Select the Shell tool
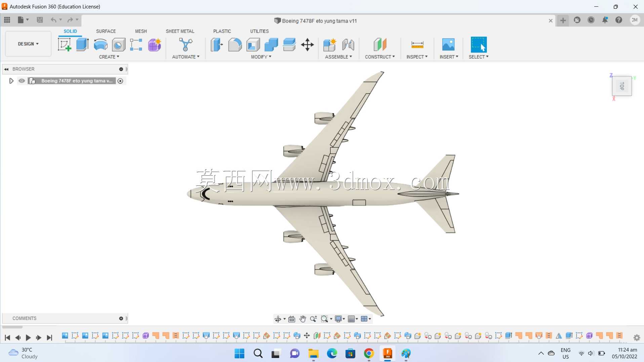This screenshot has width=644, height=362. click(253, 44)
